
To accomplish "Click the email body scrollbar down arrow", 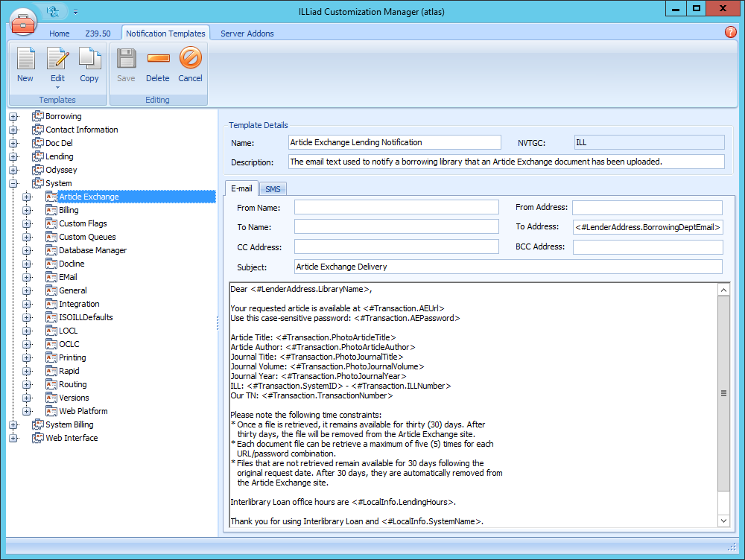I will pyautogui.click(x=723, y=520).
